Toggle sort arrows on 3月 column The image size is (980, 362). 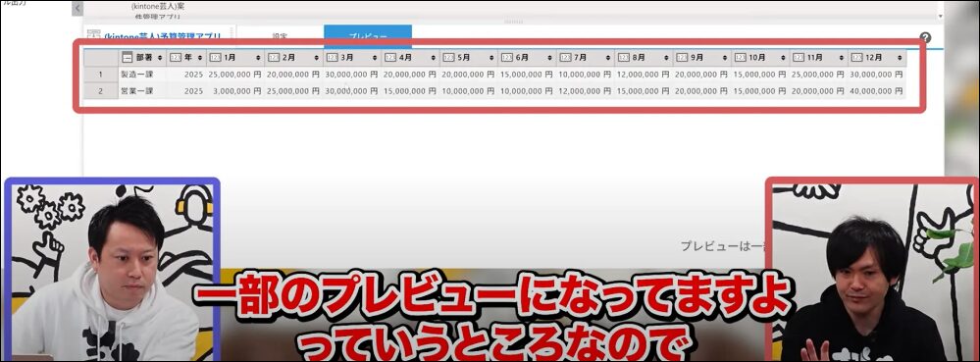pos(375,58)
